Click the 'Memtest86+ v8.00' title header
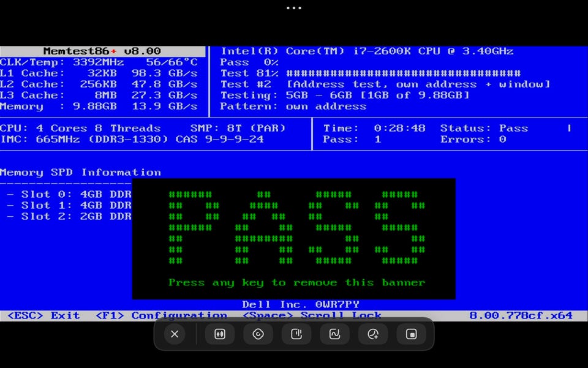Screen dimensions: 588x368 pos(102,51)
